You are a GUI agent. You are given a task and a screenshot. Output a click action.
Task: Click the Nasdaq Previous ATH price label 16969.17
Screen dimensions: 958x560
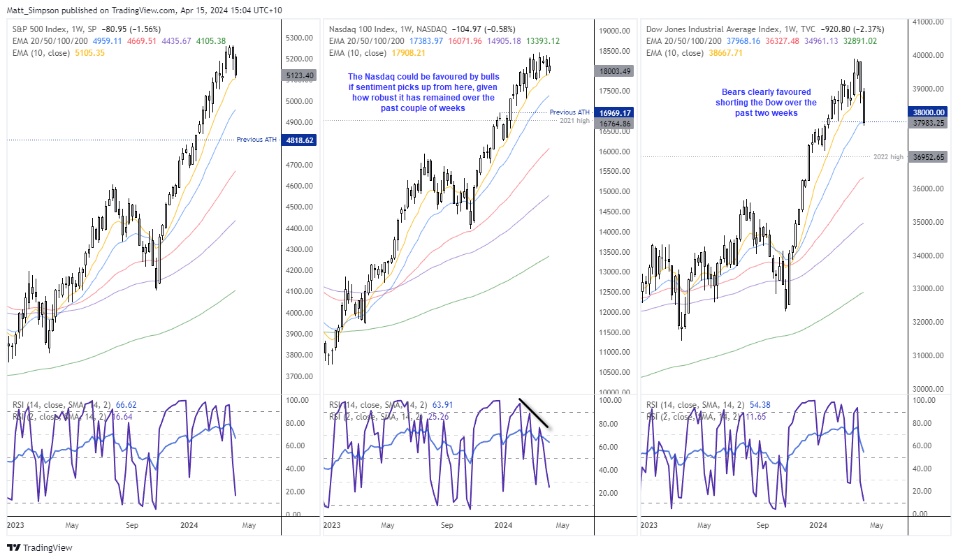coord(614,112)
